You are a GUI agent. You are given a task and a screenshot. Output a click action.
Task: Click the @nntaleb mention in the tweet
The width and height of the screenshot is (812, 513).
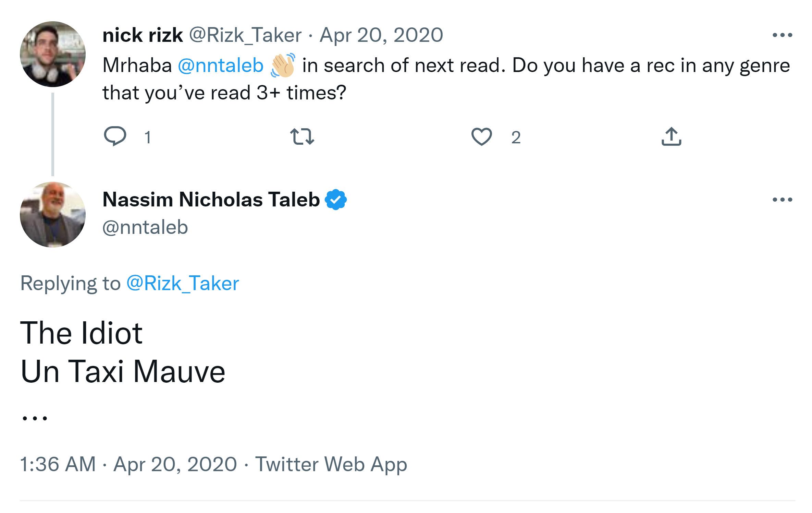pyautogui.click(x=221, y=65)
